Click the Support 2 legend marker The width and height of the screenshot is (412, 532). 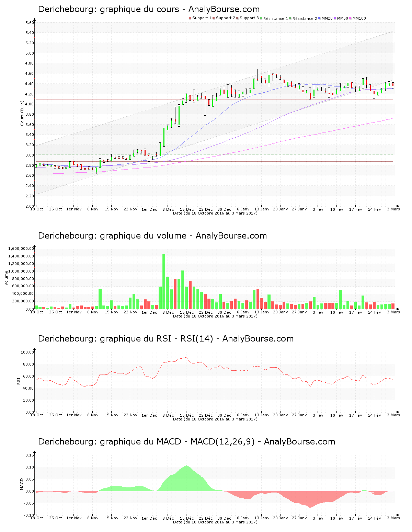pos(214,18)
